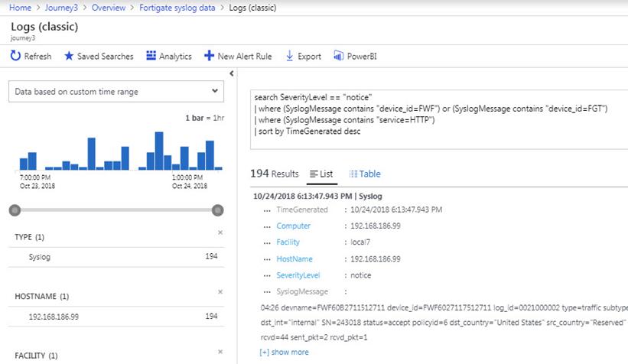
Task: Switch to the Table view tab
Action: [x=364, y=174]
